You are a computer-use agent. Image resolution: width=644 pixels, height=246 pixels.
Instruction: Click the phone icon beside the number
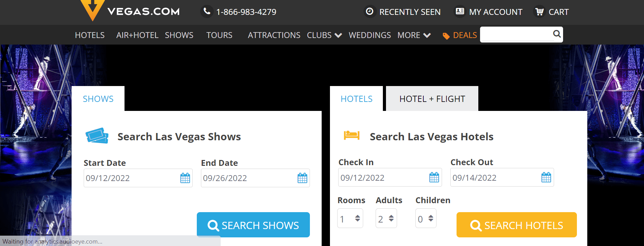click(x=207, y=11)
